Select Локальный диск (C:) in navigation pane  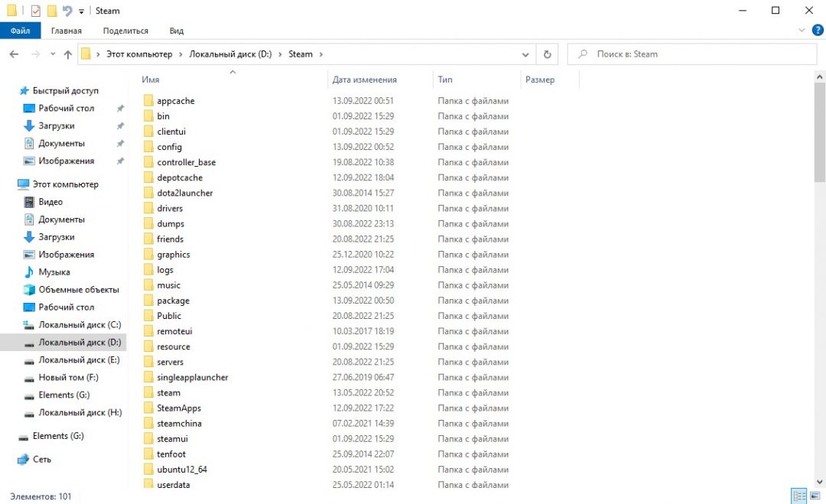80,324
